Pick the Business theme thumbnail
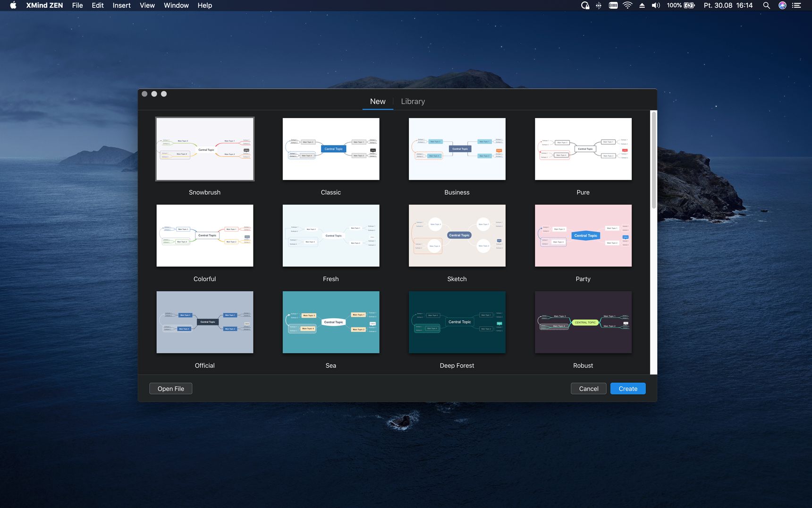This screenshot has width=812, height=508. pos(457,149)
